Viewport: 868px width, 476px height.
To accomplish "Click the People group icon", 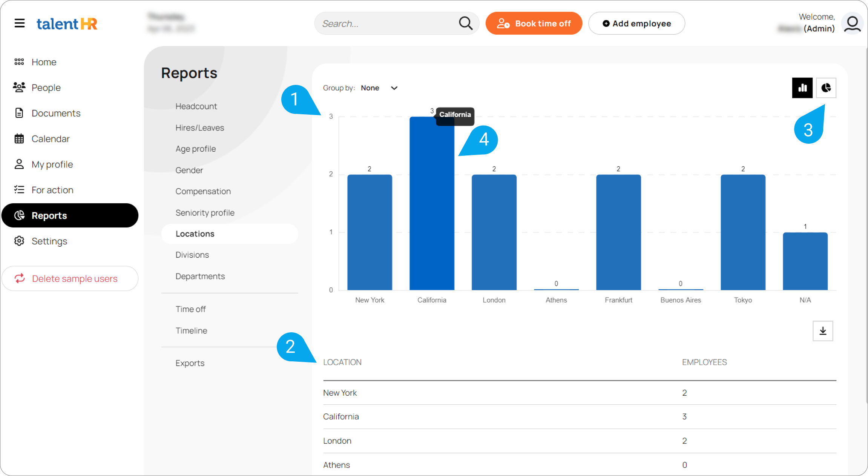I will tap(19, 88).
